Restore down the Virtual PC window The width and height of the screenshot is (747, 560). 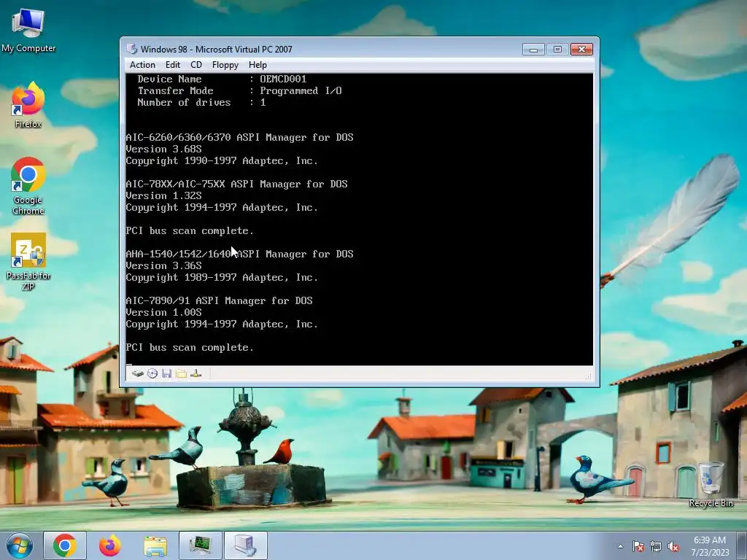[x=557, y=49]
